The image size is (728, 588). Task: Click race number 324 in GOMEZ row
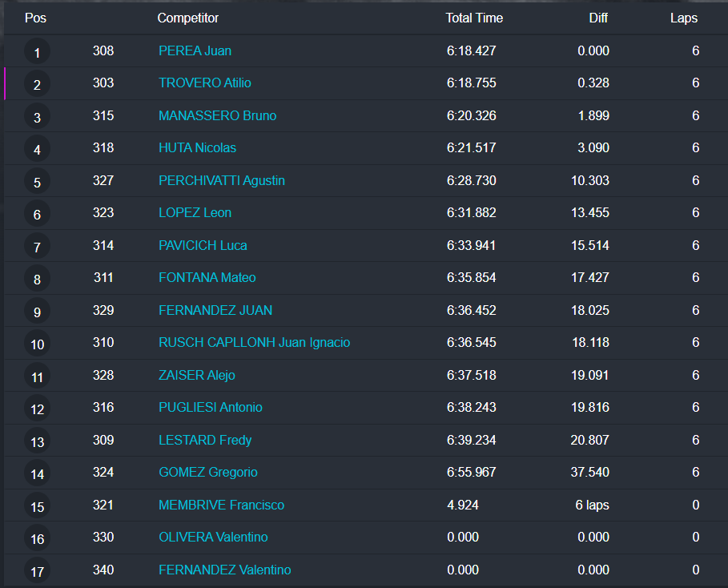103,473
